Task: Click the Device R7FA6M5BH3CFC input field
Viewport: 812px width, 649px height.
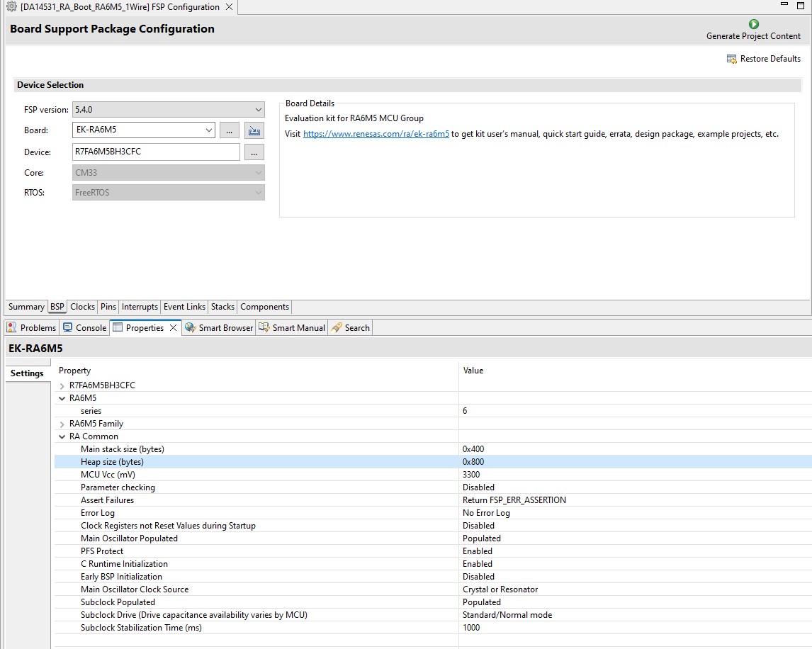Action: point(156,152)
